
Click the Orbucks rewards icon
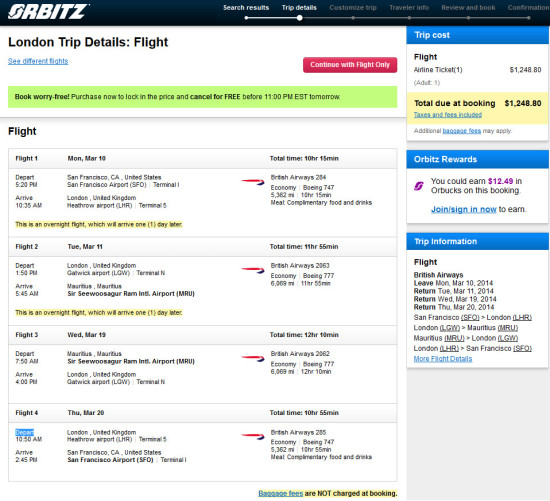[x=418, y=186]
